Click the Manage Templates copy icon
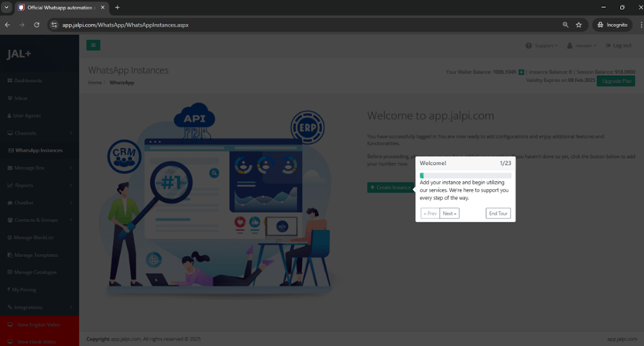Screen dimensions: 644x346 click(10, 255)
